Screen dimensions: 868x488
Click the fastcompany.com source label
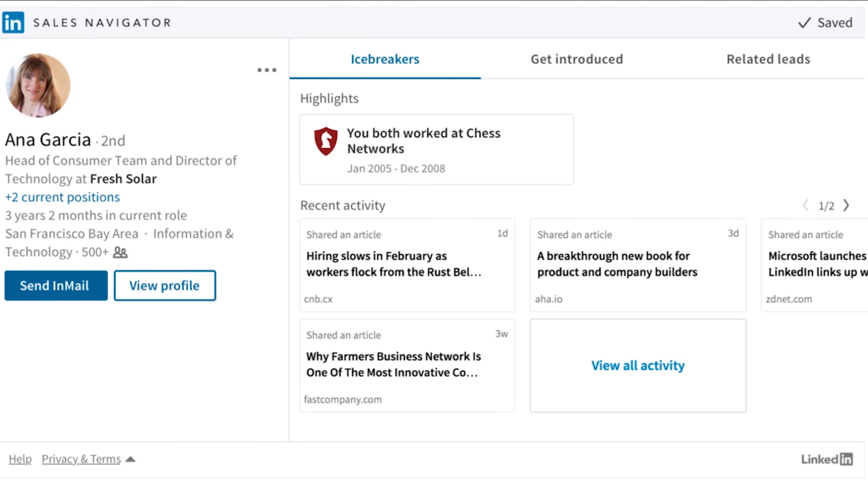343,400
